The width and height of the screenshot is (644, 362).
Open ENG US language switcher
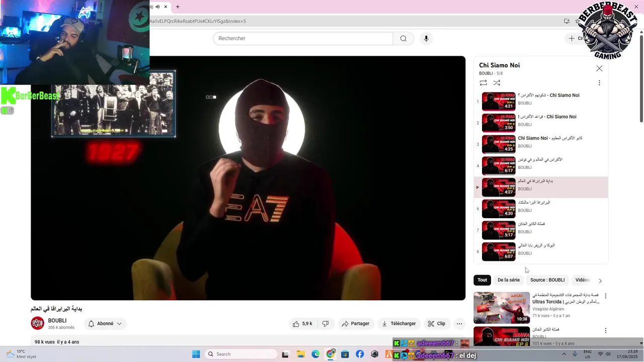click(x=588, y=354)
